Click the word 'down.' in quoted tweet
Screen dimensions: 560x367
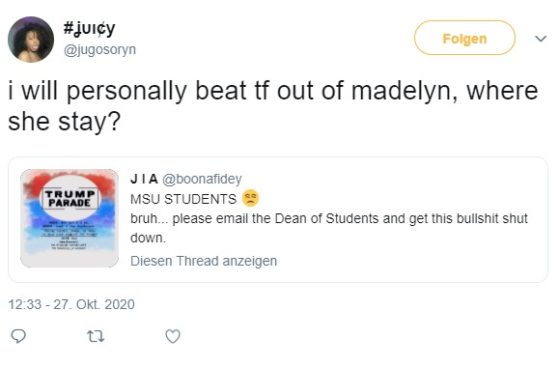(x=148, y=238)
